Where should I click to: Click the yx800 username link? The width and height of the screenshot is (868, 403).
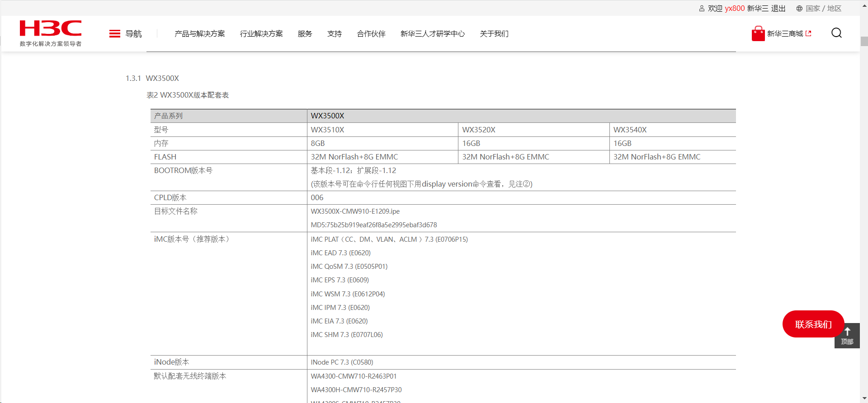pos(735,9)
